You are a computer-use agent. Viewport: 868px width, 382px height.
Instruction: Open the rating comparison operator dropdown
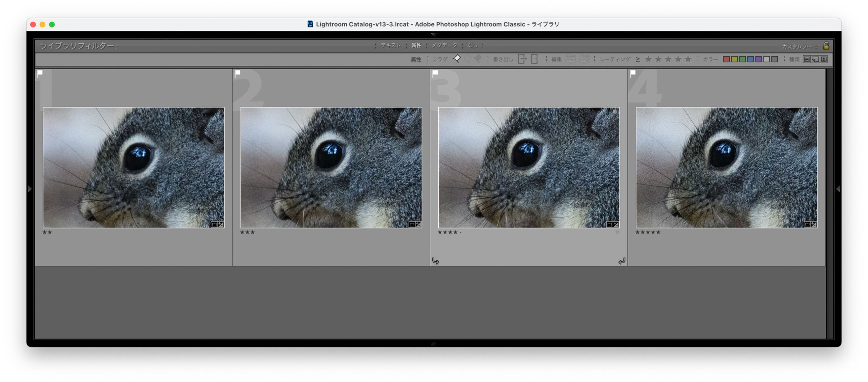(637, 59)
